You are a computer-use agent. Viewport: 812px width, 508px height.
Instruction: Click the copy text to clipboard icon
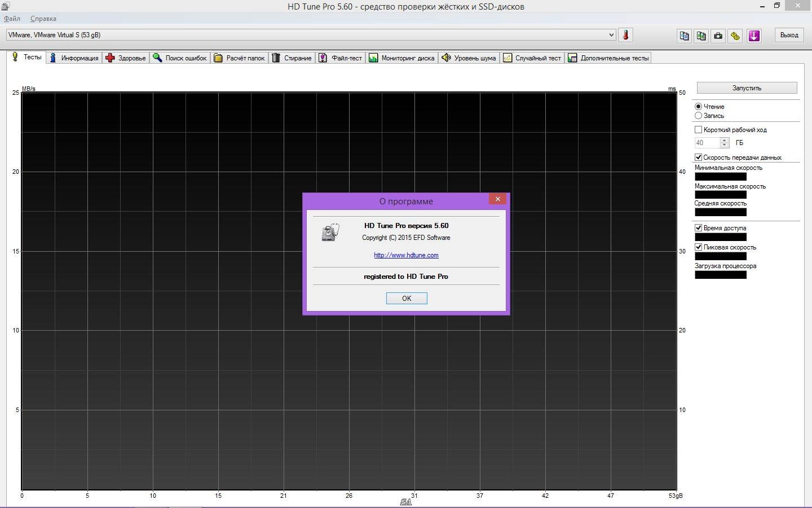pyautogui.click(x=684, y=36)
